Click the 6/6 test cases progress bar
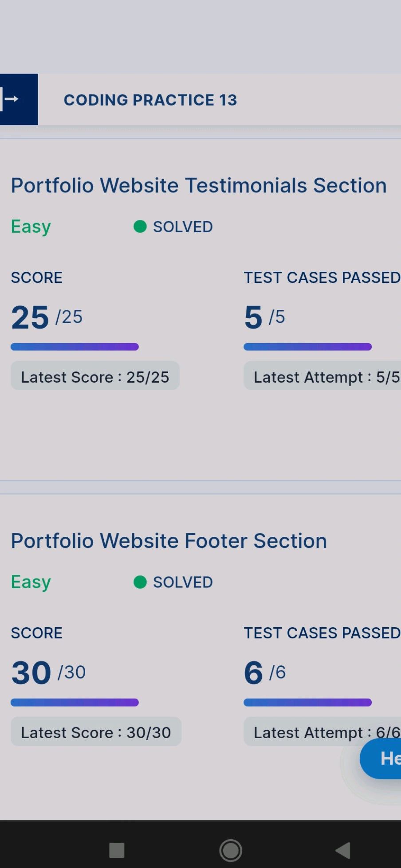This screenshot has width=401, height=868. [x=307, y=702]
